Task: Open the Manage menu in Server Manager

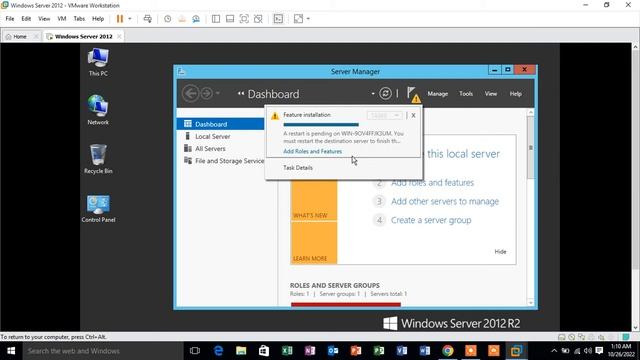Action: (438, 94)
